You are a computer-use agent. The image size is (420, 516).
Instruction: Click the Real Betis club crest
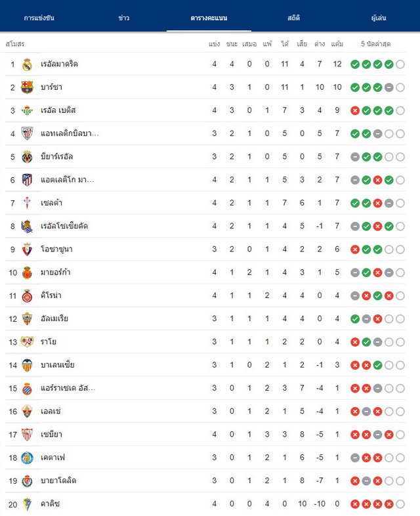click(27, 110)
